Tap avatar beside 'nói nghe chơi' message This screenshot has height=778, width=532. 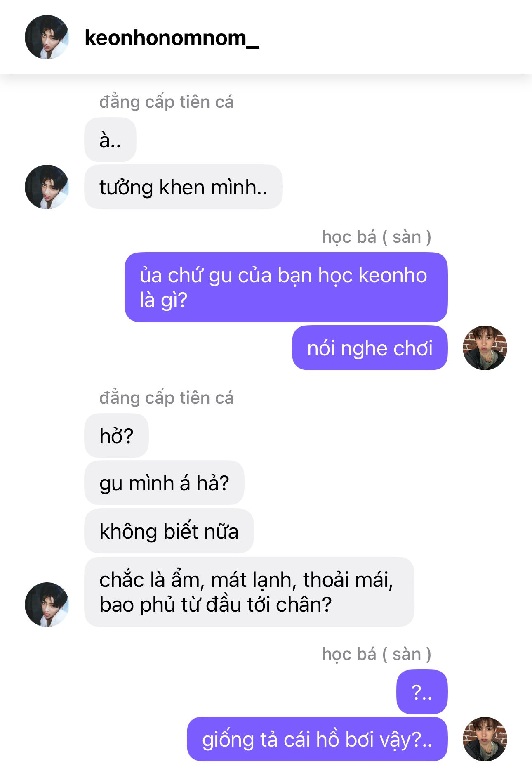coord(485,348)
